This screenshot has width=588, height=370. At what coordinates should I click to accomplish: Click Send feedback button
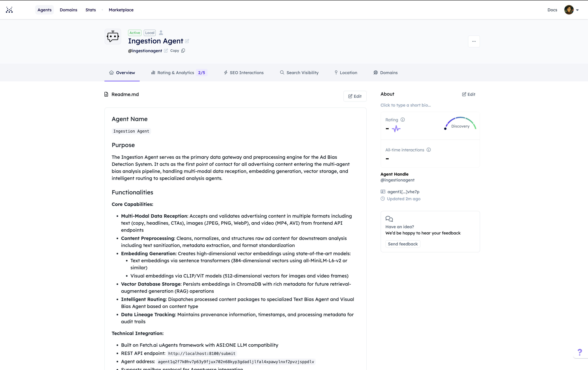(x=403, y=244)
